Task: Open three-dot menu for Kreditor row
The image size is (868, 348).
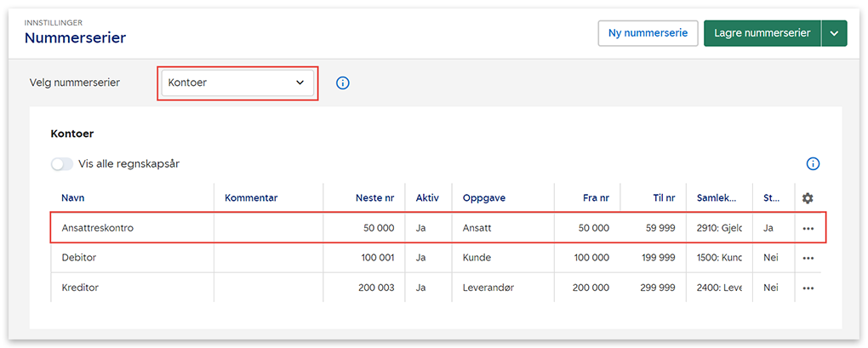Action: point(808,288)
